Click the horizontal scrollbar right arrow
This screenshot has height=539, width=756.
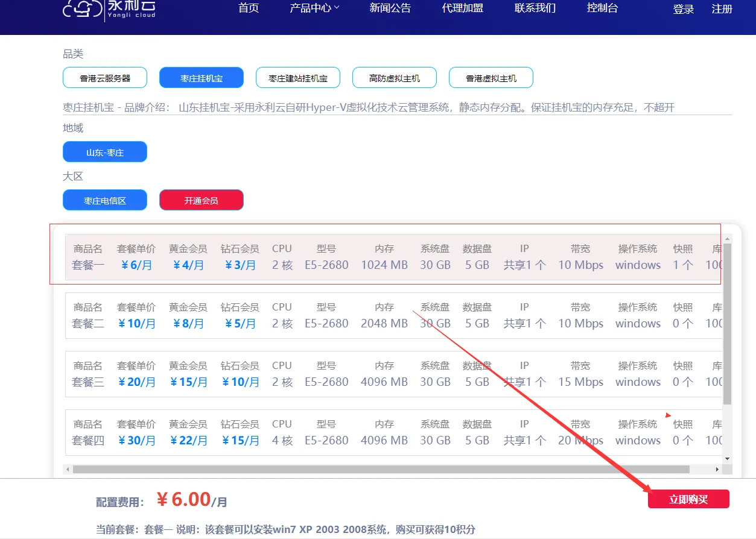(717, 469)
